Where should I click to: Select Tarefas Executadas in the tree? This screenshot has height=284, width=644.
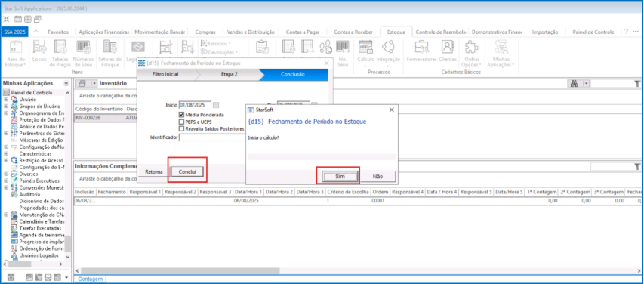point(40,228)
